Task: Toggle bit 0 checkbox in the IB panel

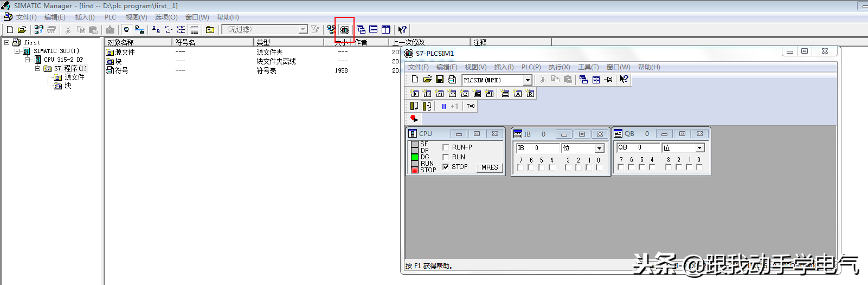Action: [599, 167]
